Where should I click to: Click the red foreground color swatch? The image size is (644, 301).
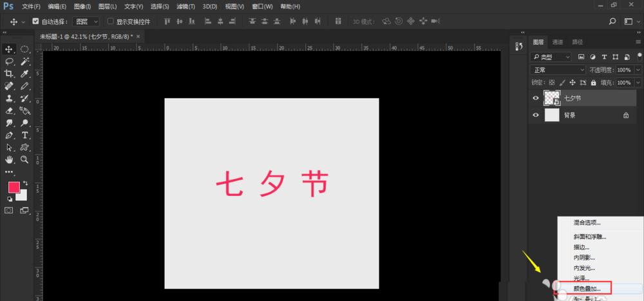click(14, 188)
